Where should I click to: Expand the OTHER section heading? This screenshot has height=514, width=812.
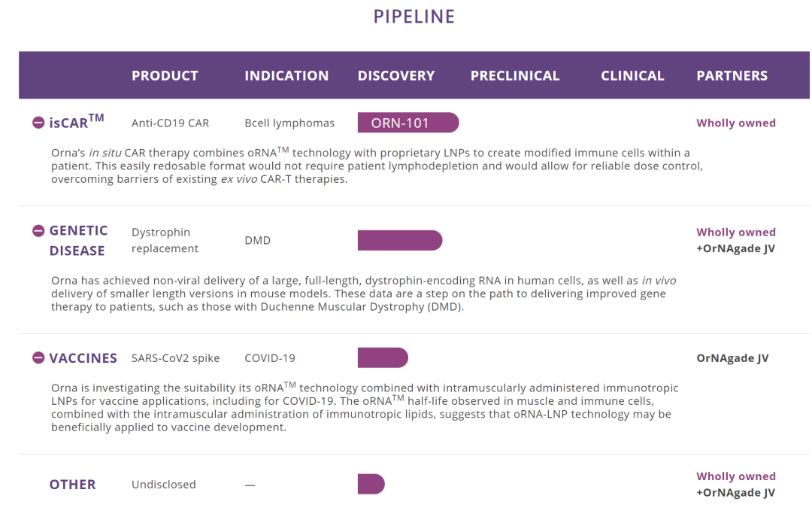click(72, 485)
